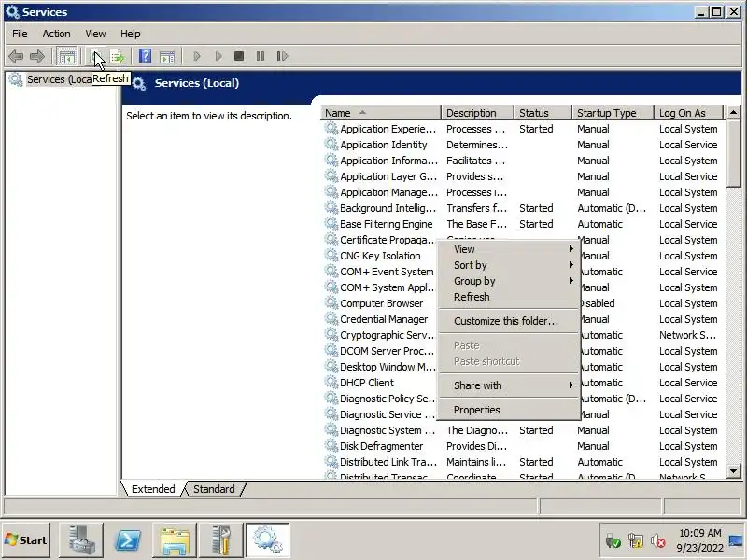Select Application Layer Gateway service row

pyautogui.click(x=523, y=176)
